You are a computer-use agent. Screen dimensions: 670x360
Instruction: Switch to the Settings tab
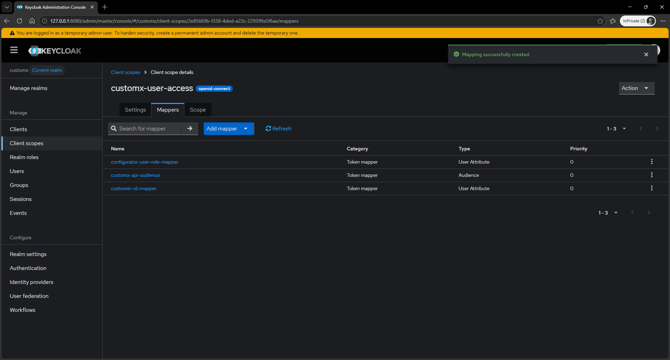tap(135, 110)
